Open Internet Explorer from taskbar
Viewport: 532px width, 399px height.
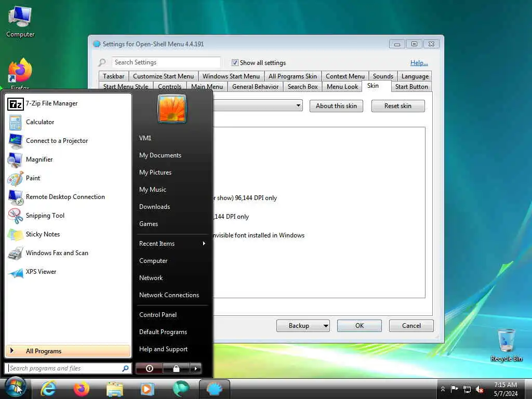pyautogui.click(x=48, y=389)
